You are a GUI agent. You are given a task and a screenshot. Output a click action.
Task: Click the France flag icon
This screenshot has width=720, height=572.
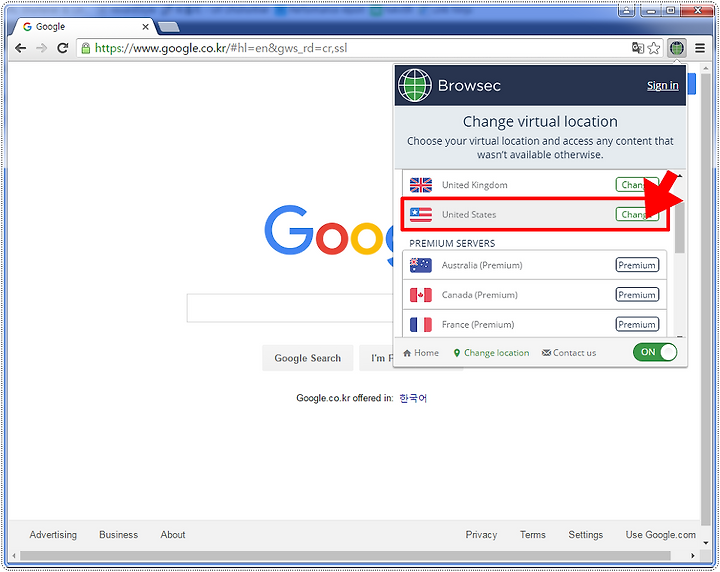point(421,325)
